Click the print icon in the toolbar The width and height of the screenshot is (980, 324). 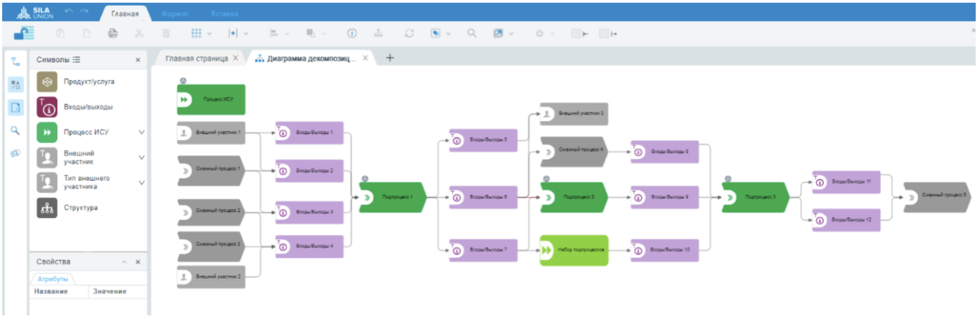pyautogui.click(x=112, y=33)
